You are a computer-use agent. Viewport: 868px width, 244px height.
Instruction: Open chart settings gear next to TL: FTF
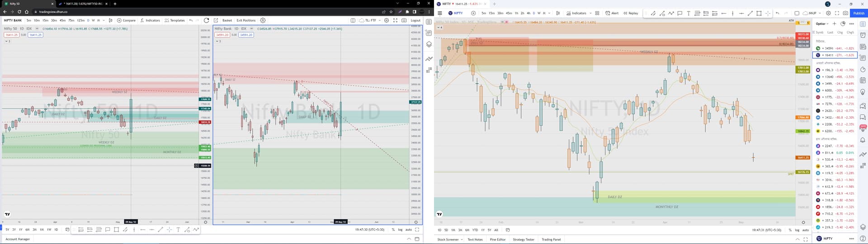[386, 20]
